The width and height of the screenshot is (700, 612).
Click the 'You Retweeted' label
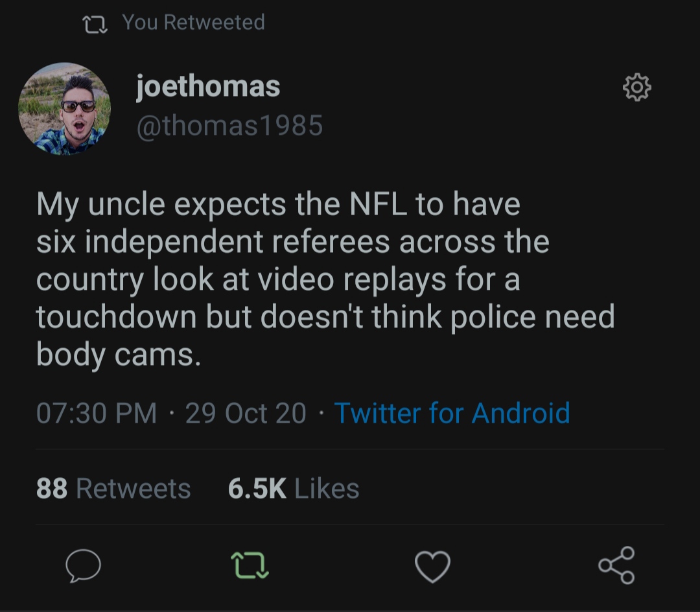tap(193, 23)
